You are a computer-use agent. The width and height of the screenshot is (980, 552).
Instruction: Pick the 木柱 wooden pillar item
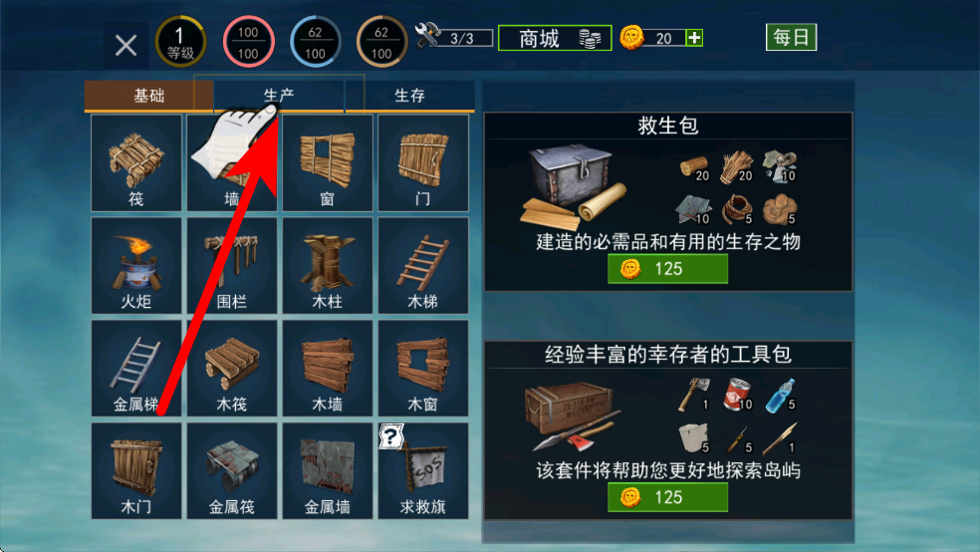(x=328, y=266)
